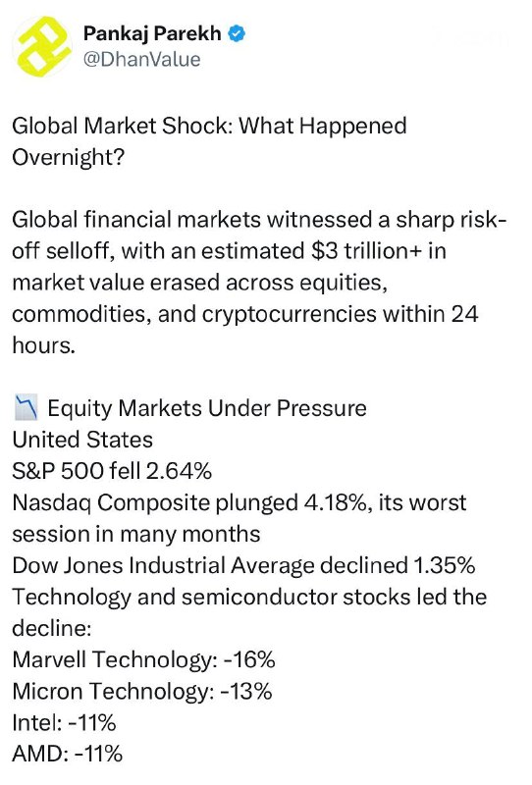Click 'Equity Markets Under Pressure' heading
This screenshot has width=532, height=785.
tap(207, 408)
